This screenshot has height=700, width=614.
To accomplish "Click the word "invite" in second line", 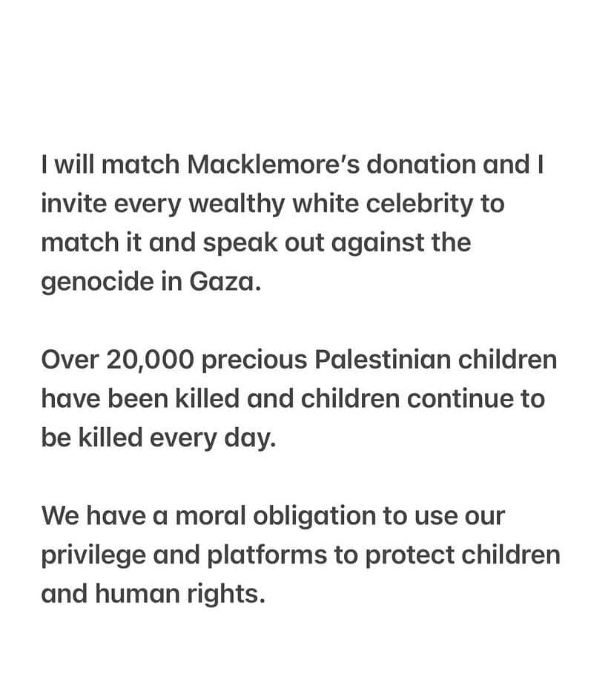I will [x=73, y=204].
